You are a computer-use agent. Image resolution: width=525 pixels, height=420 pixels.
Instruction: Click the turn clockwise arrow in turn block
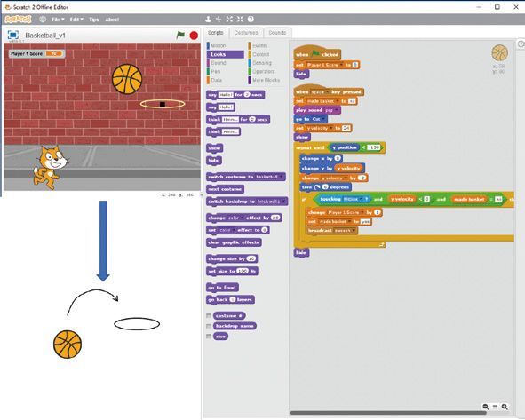point(317,187)
